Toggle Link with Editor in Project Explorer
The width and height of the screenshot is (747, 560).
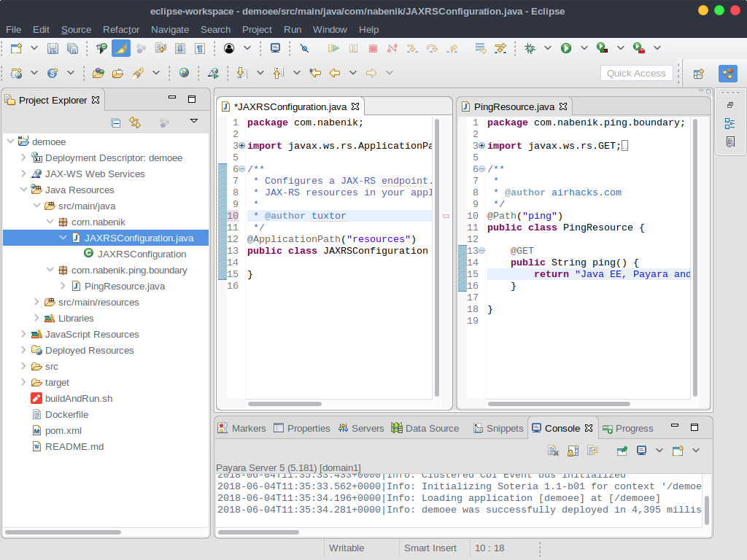135,122
